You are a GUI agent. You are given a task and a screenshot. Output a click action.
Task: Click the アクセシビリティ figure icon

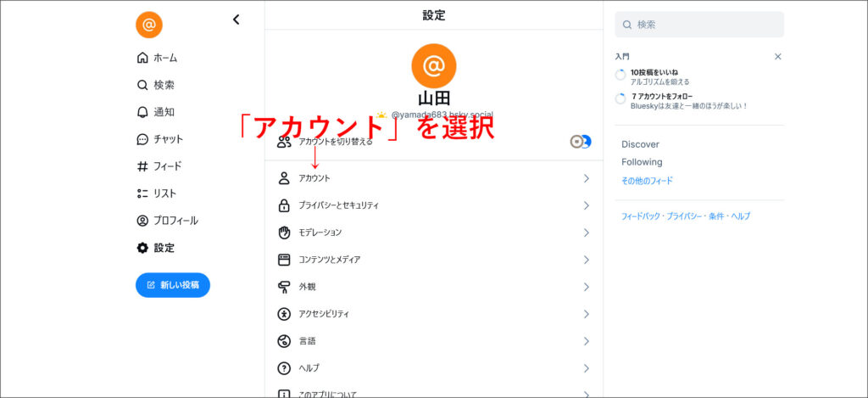point(284,314)
